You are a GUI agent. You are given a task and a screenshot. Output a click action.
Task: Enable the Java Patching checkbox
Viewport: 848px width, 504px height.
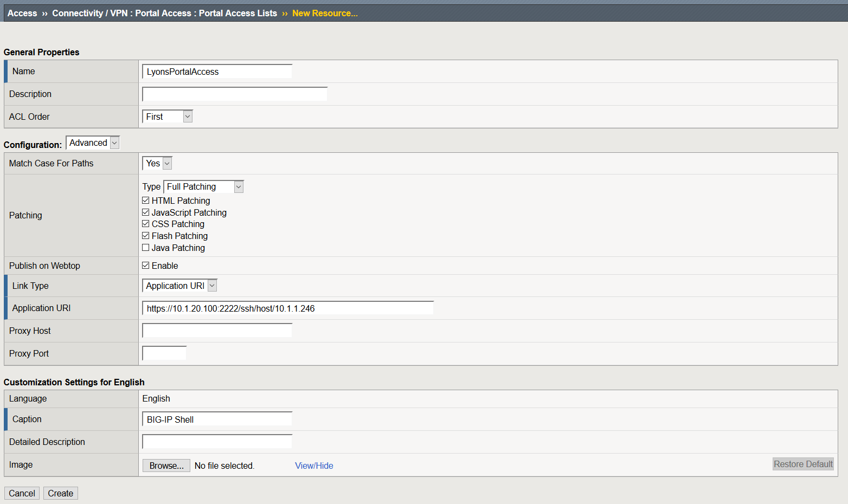pyautogui.click(x=145, y=248)
